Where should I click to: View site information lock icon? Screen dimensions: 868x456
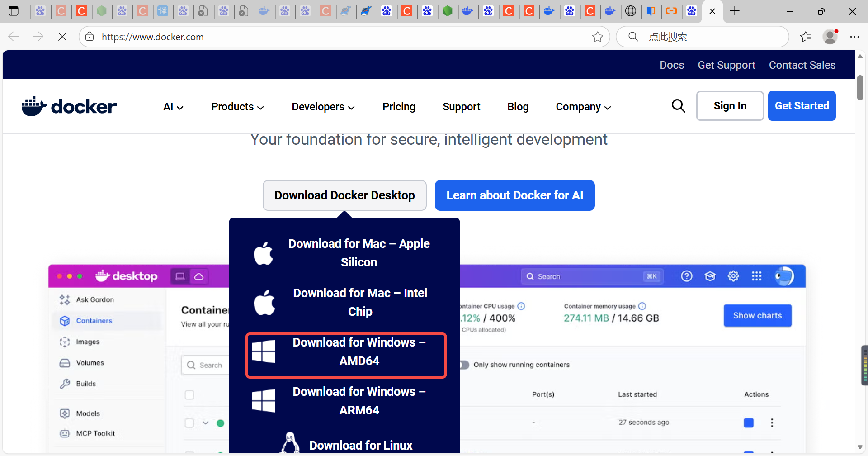(x=90, y=37)
